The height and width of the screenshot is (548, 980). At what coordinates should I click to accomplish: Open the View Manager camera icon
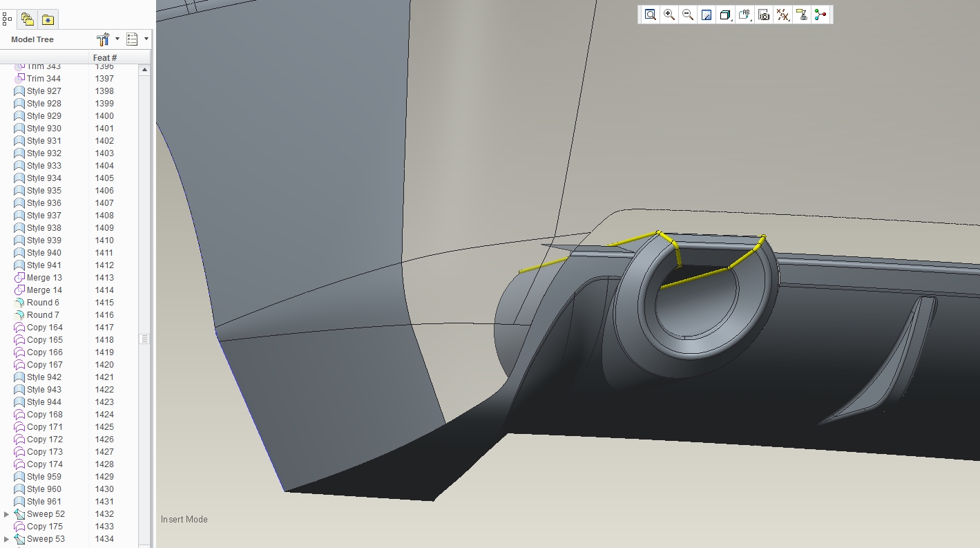pos(764,15)
